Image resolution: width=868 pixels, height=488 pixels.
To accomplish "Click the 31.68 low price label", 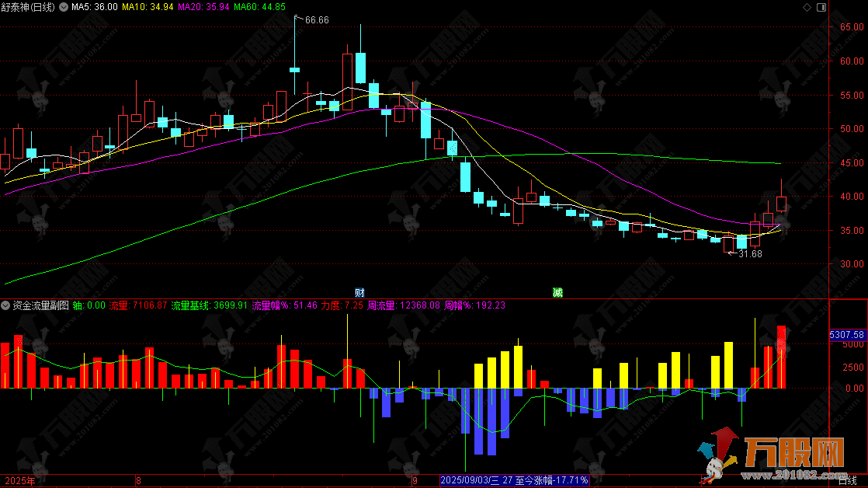I will coord(750,253).
